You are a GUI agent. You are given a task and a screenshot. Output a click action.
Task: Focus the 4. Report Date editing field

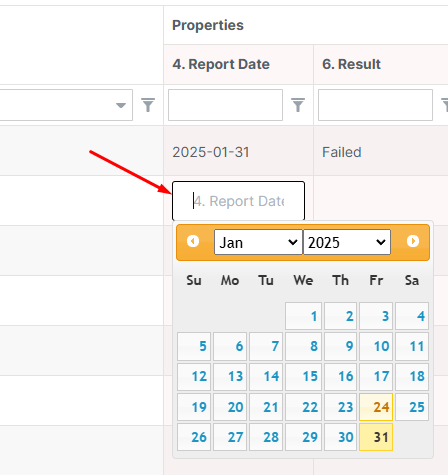238,201
